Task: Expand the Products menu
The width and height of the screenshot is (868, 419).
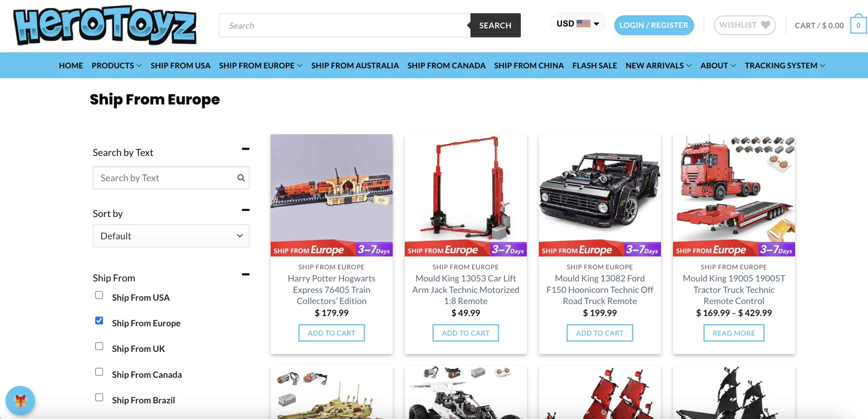Action: [117, 65]
